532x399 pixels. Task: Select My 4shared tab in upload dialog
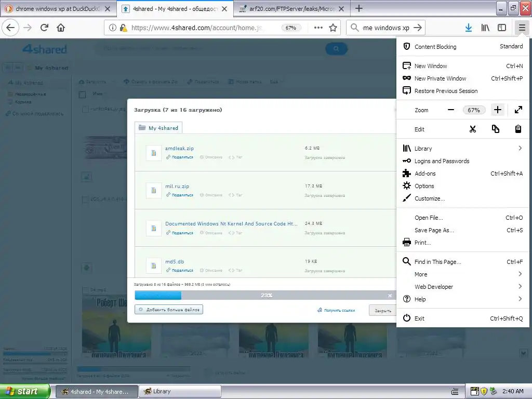(158, 128)
